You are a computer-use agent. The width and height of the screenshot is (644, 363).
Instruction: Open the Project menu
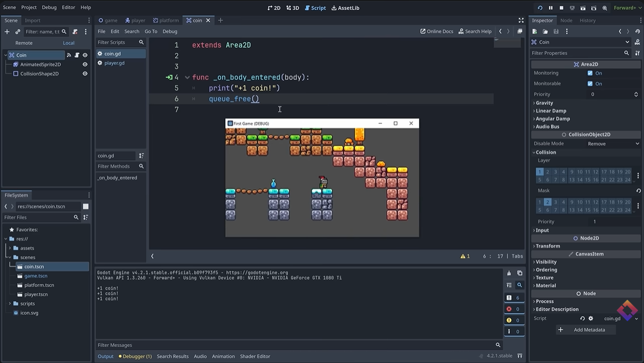coord(29,8)
